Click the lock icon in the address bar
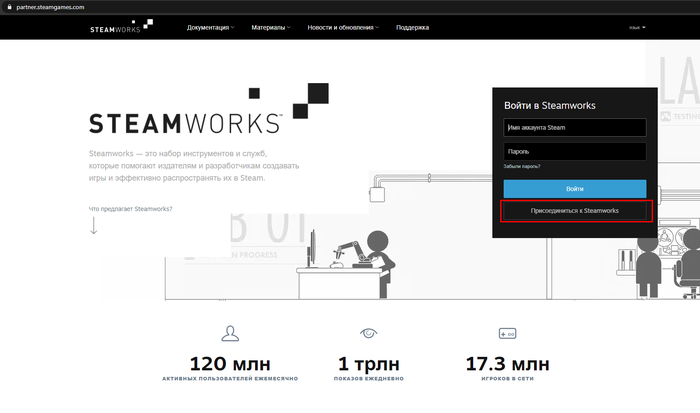The image size is (700, 413). 9,7
